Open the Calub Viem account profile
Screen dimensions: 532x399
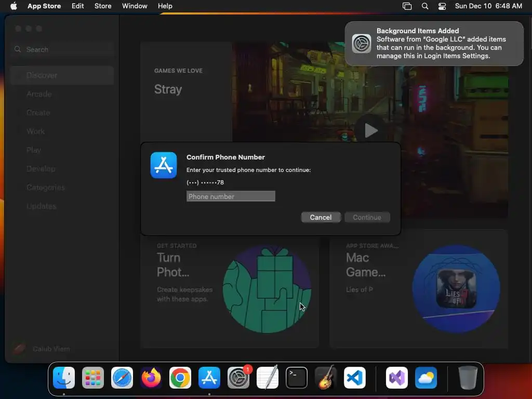point(42,349)
